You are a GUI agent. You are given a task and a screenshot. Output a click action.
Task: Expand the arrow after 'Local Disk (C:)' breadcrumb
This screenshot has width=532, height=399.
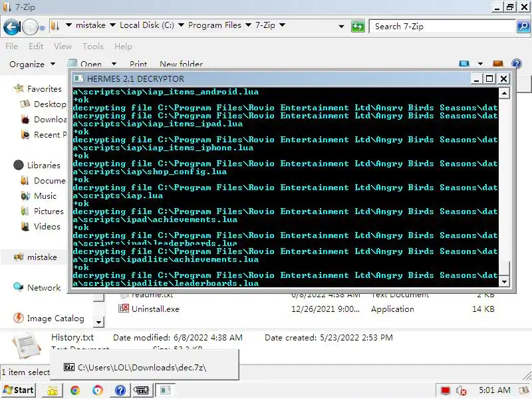pos(181,25)
